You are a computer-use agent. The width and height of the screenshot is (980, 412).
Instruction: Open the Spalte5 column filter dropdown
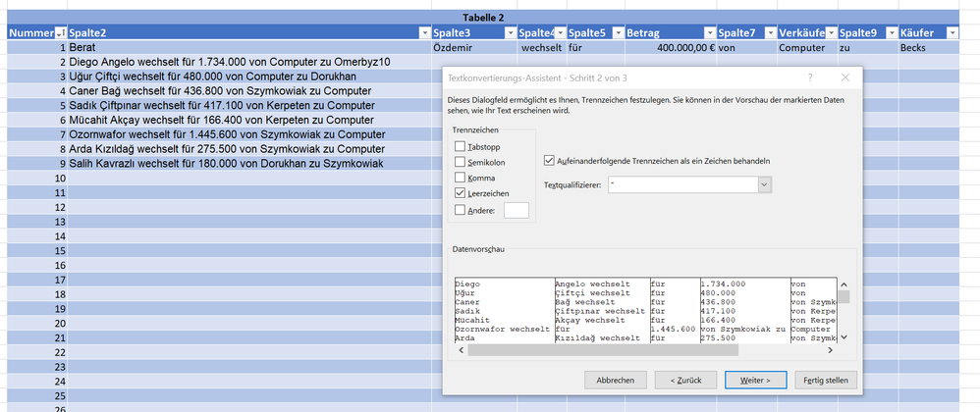(x=618, y=33)
